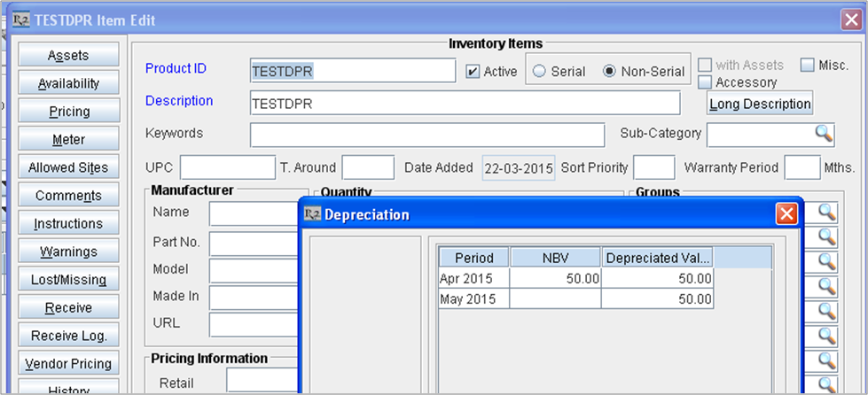This screenshot has height=395, width=868.
Task: Click the Warranty Period input field
Action: [802, 167]
